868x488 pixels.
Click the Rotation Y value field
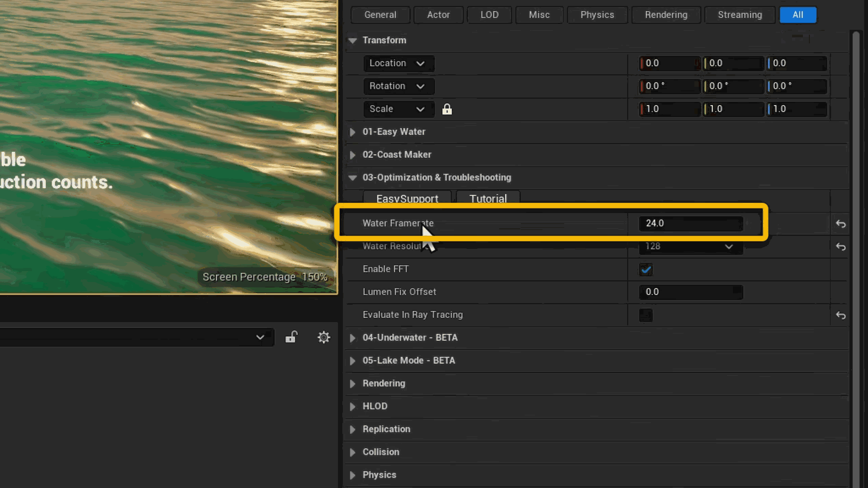click(733, 86)
